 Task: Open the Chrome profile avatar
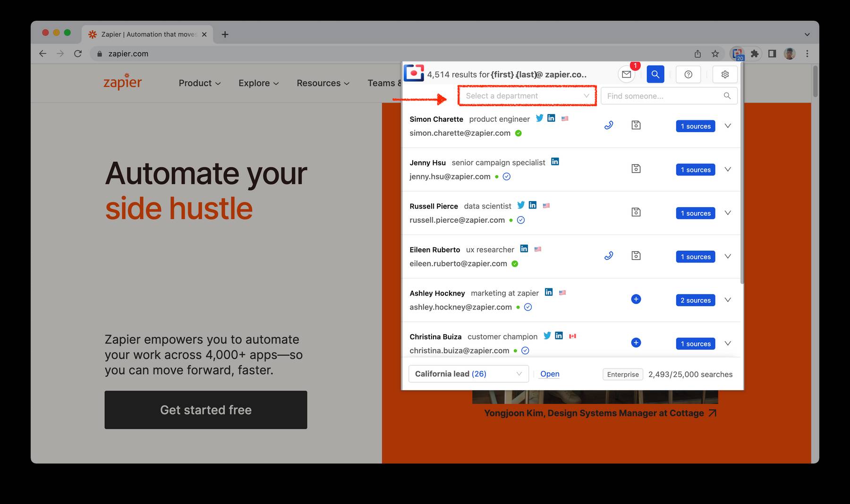(790, 54)
